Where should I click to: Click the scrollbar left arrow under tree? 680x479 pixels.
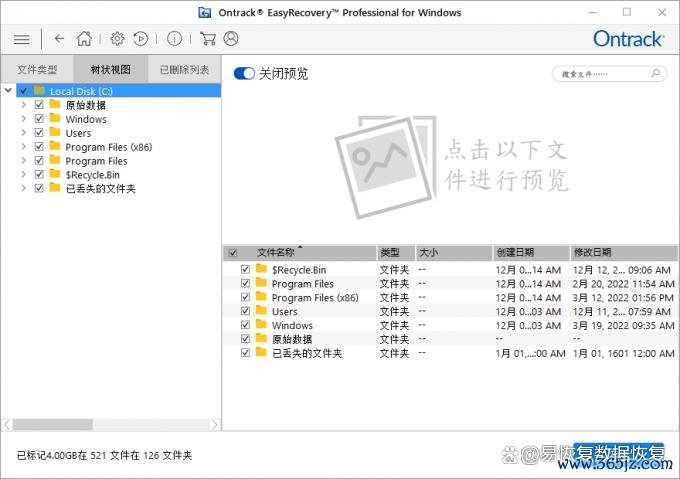coord(7,424)
